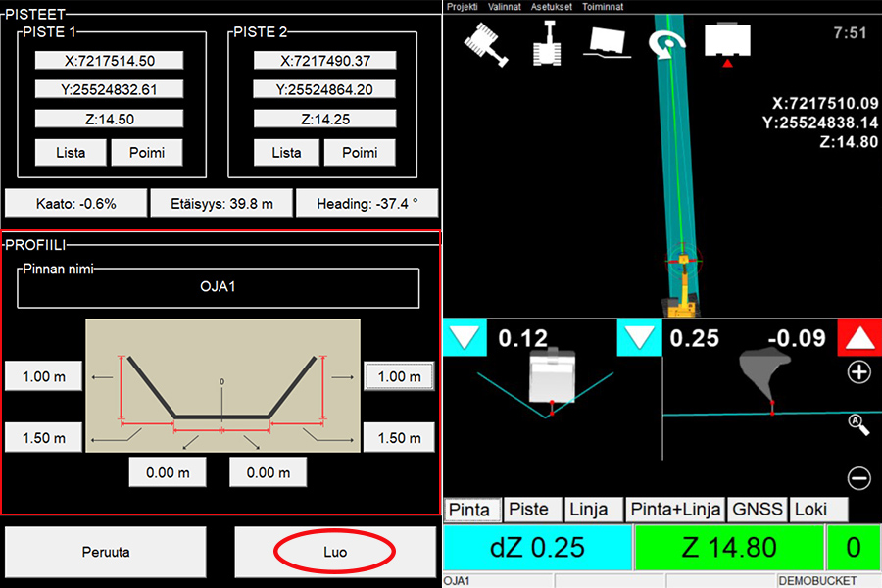Select the bucket icon with red marker

click(x=726, y=42)
